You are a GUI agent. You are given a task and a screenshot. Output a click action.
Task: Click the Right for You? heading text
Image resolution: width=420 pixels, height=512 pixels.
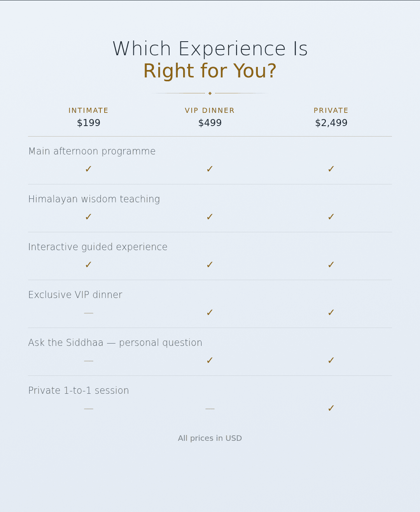pos(210,71)
